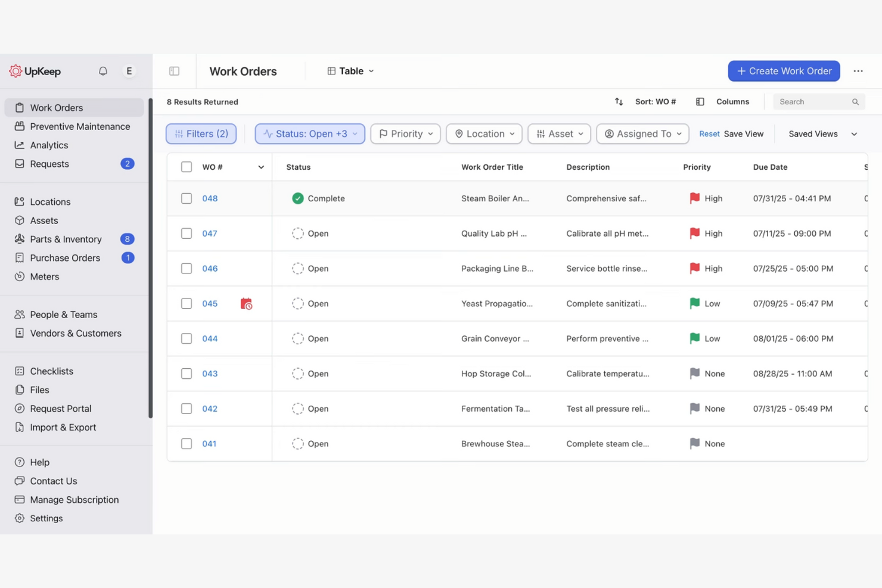Click the Locations icon in sidebar

click(x=20, y=202)
